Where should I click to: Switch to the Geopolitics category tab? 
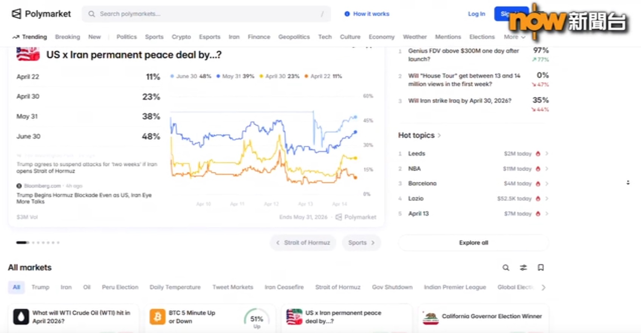pyautogui.click(x=294, y=37)
